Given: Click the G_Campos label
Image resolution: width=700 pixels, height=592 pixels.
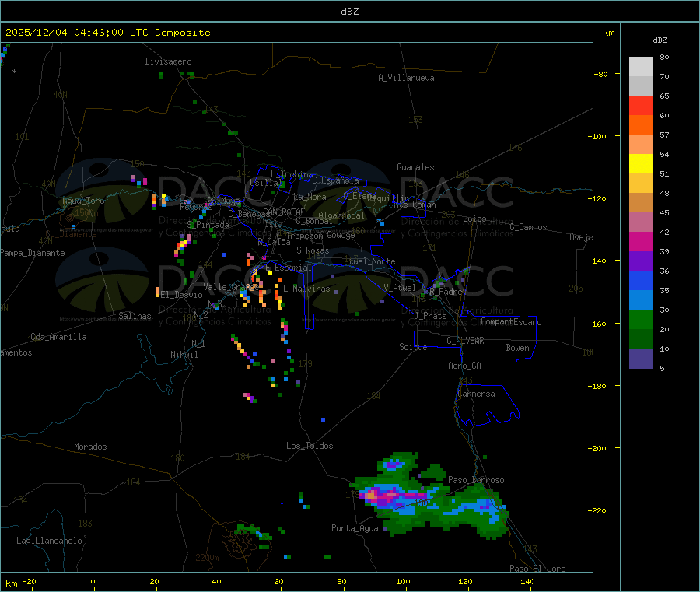Looking at the screenshot, I should coord(529,227).
